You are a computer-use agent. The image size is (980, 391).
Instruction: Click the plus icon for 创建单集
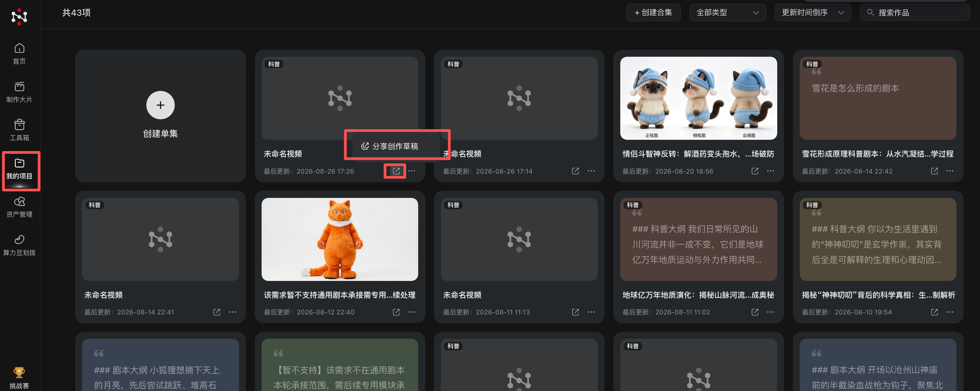[x=160, y=105]
